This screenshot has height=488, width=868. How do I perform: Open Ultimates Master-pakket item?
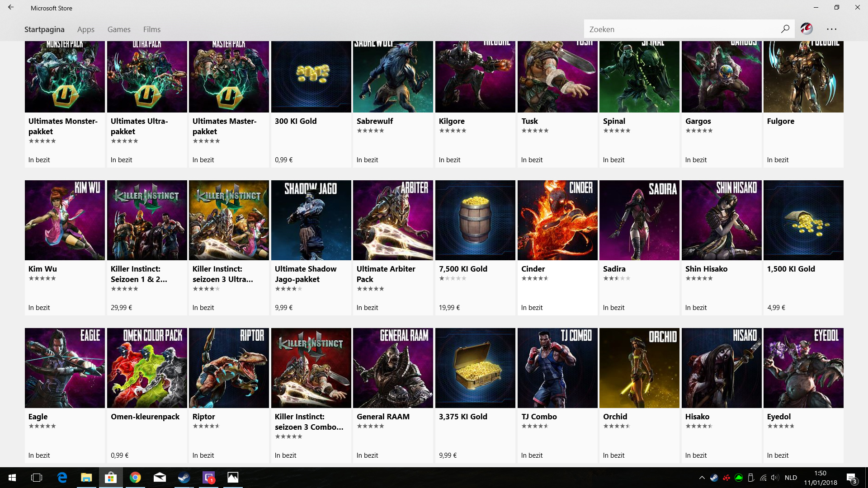click(229, 104)
